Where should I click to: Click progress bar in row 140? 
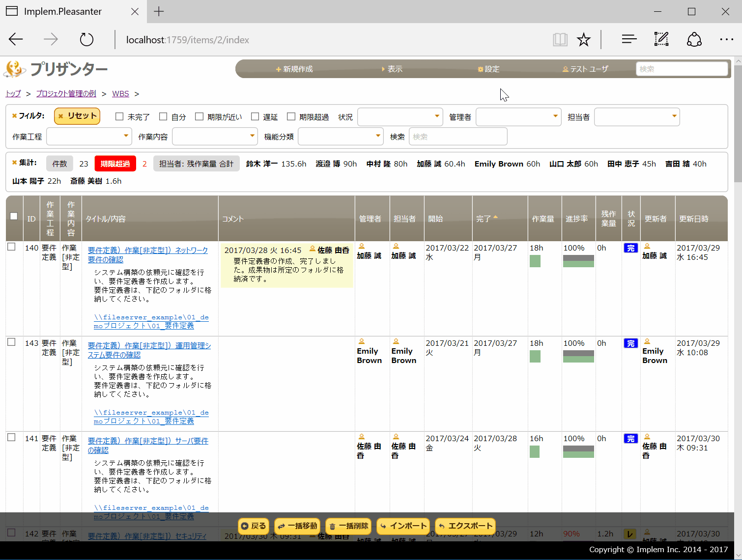[578, 261]
